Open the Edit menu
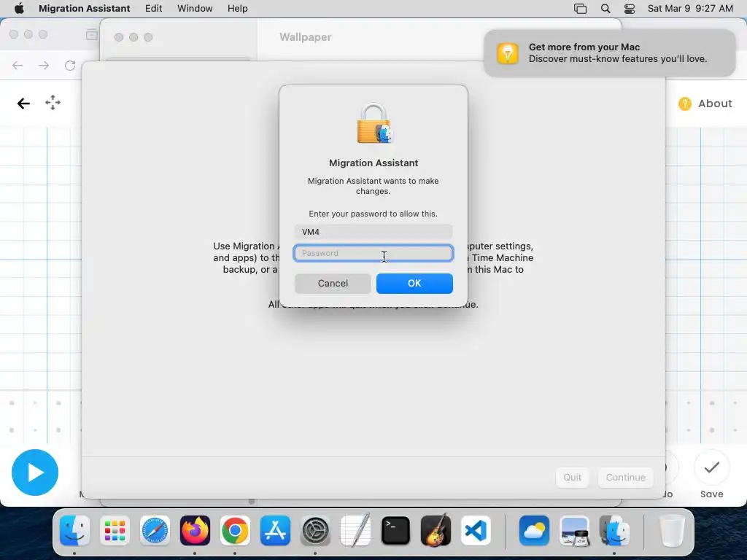Viewport: 747px width, 560px height. (x=153, y=8)
